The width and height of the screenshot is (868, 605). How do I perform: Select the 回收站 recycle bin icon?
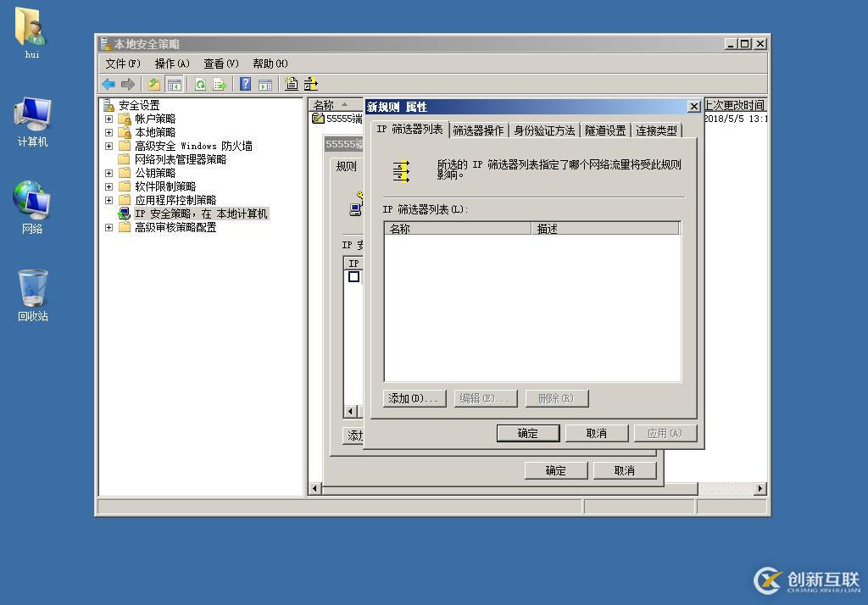click(33, 296)
